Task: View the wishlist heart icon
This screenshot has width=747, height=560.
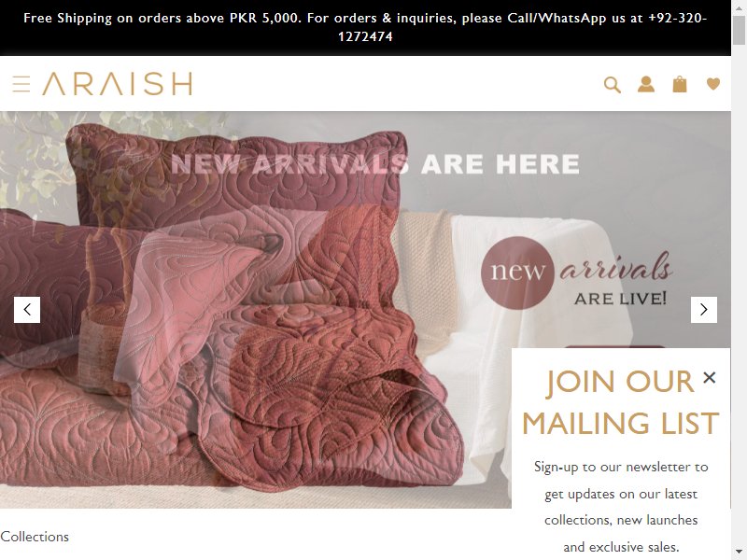Action: click(713, 84)
